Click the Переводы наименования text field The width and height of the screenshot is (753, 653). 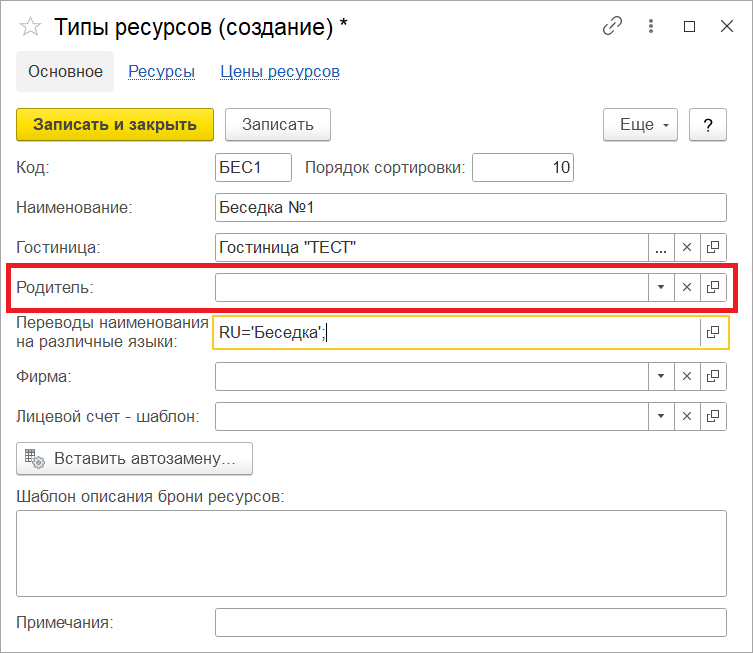(x=456, y=332)
